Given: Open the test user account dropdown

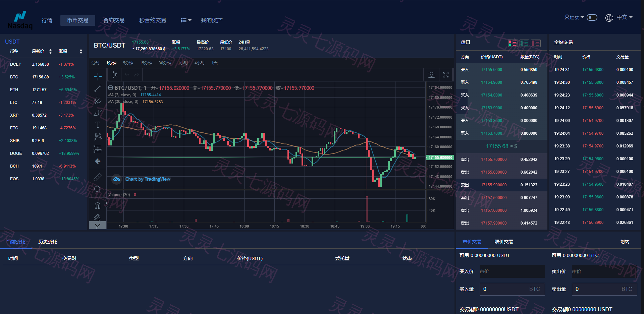Looking at the screenshot, I should pyautogui.click(x=574, y=17).
